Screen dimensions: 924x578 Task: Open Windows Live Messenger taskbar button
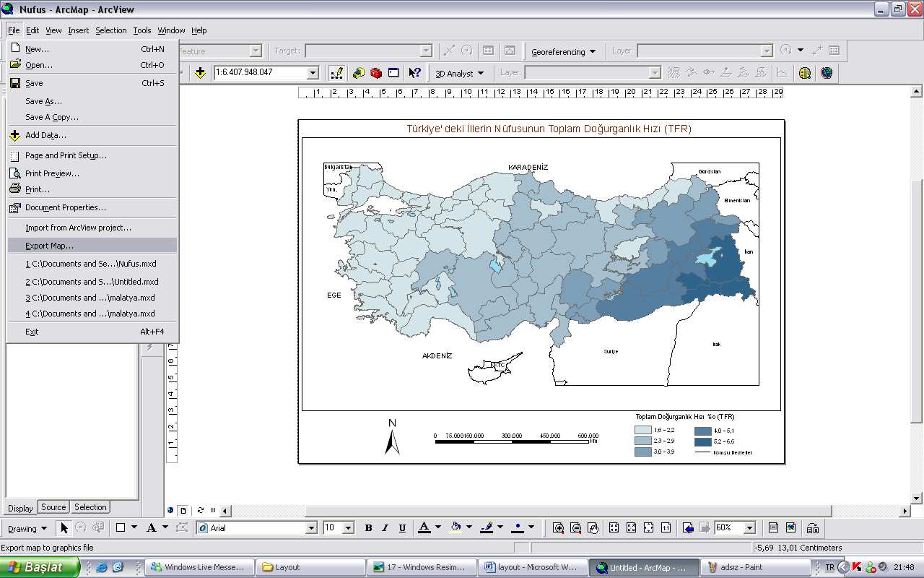point(199,567)
